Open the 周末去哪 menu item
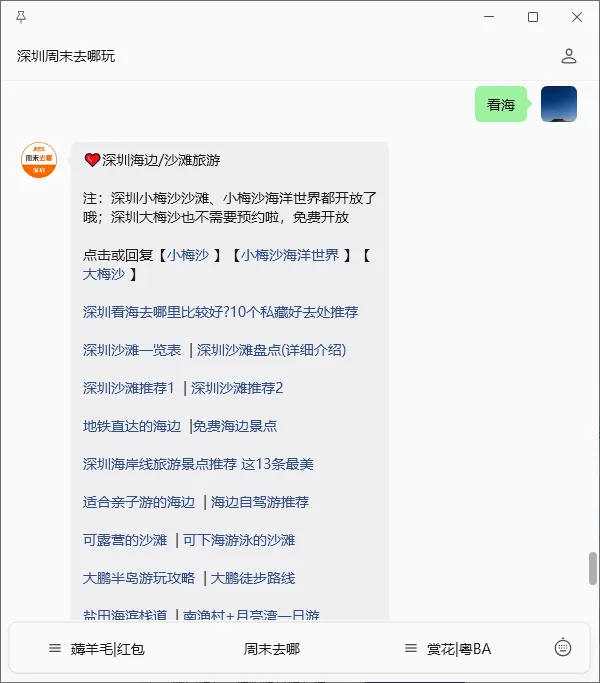 tap(272, 649)
